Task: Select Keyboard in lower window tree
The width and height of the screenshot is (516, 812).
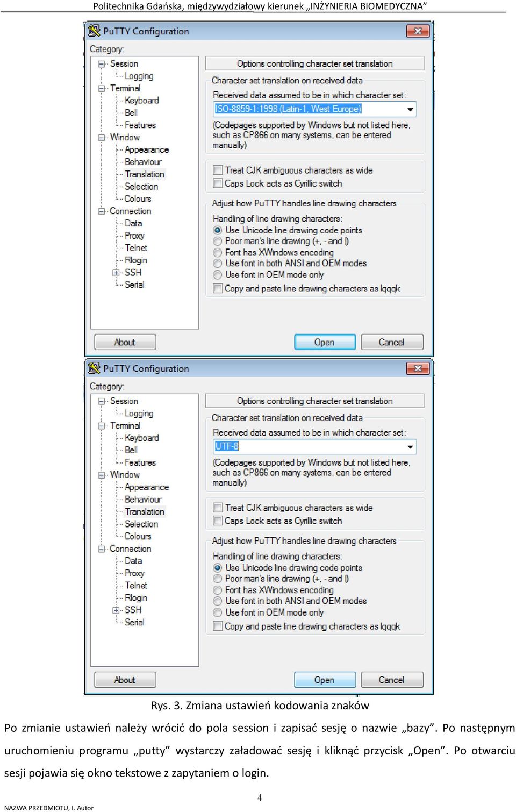Action: (141, 438)
